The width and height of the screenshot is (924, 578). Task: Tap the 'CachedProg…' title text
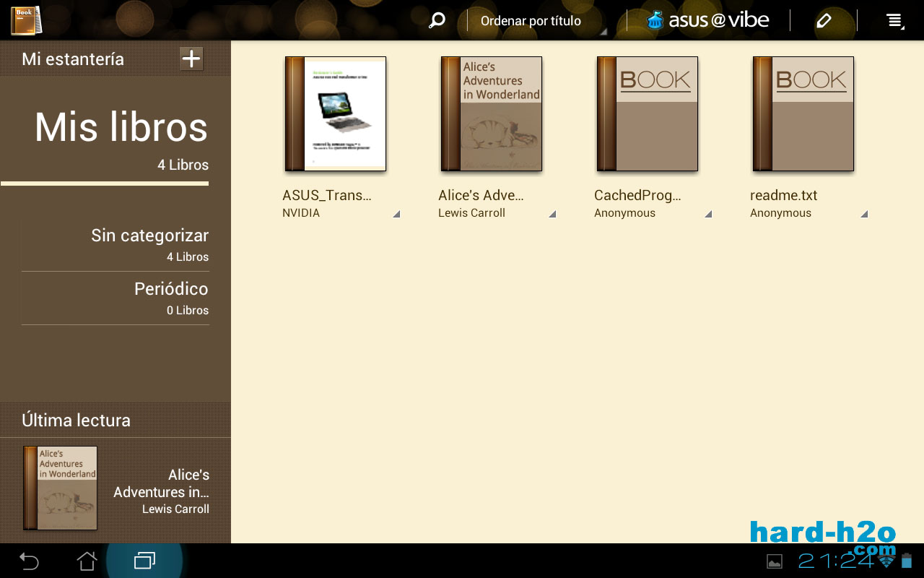point(637,195)
